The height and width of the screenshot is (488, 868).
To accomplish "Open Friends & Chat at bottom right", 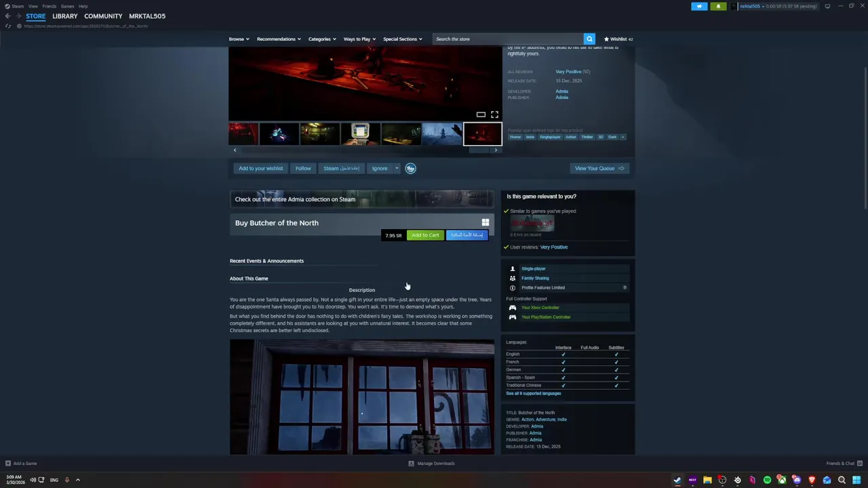I will (x=844, y=464).
